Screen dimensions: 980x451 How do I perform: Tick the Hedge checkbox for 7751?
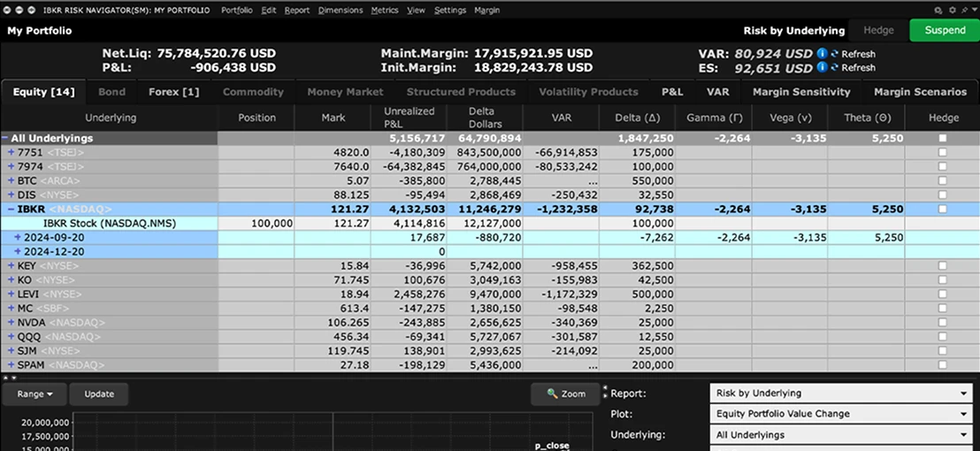pyautogui.click(x=943, y=152)
